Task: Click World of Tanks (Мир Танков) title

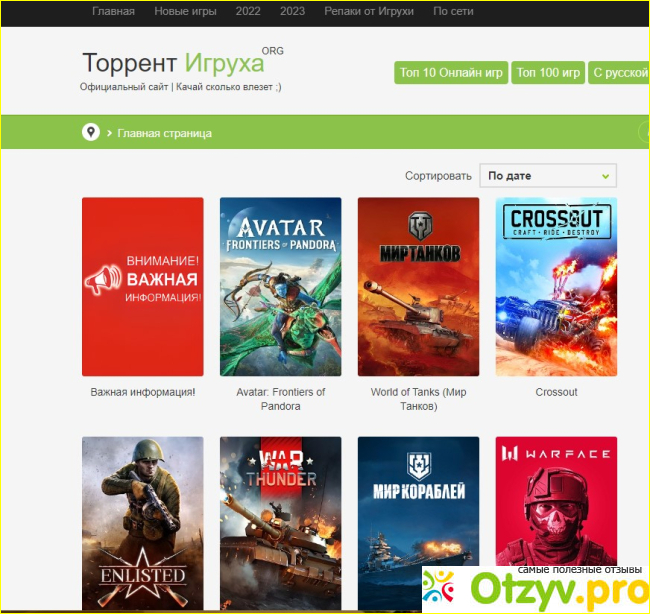Action: 418,399
